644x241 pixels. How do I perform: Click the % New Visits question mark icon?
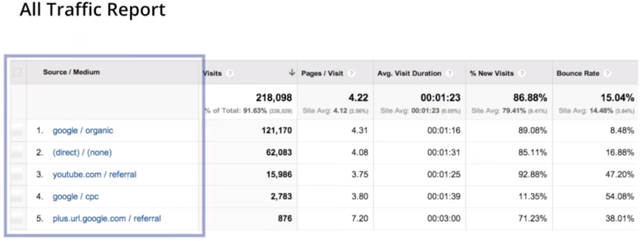(x=522, y=73)
